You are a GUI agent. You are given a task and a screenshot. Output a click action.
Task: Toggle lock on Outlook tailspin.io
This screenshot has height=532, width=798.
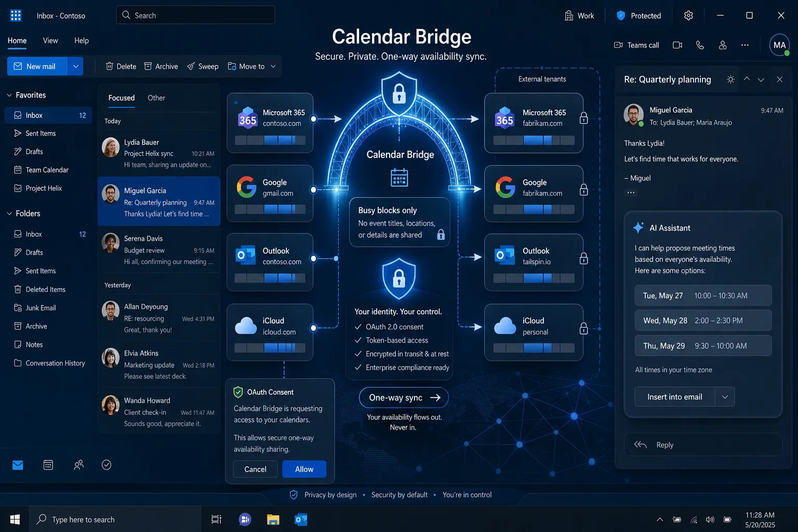coord(584,258)
